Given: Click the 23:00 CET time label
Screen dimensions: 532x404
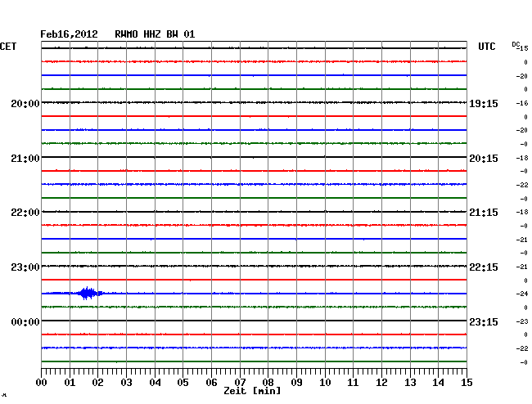Looking at the screenshot, I should [25, 267].
